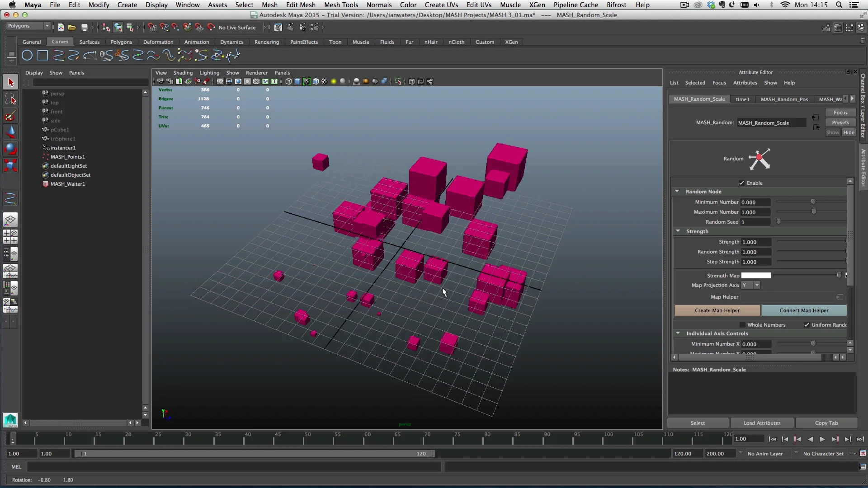
Task: Click the Create Map Helper button
Action: click(717, 310)
